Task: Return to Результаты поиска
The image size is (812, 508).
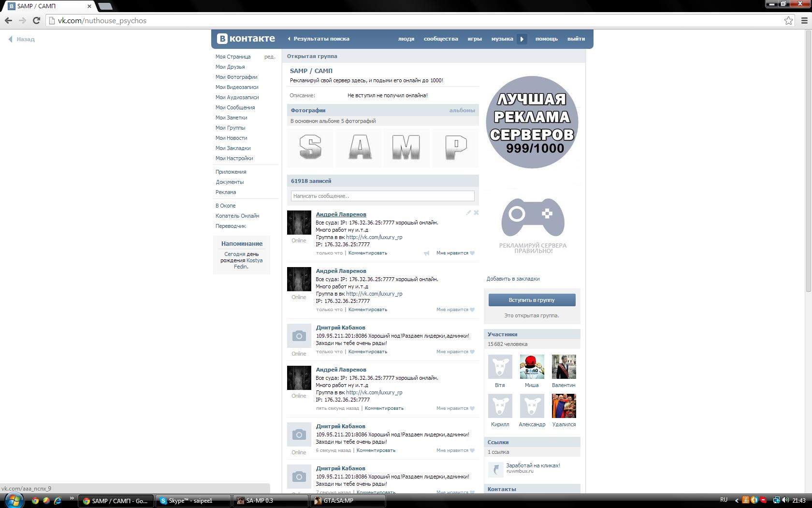Action: pyautogui.click(x=319, y=39)
